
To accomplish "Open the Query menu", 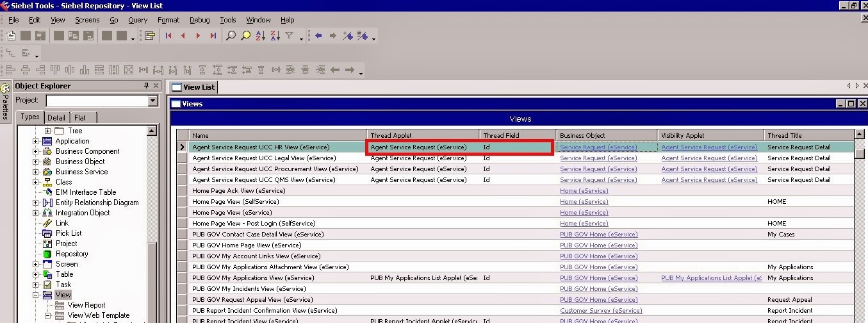I will pos(138,20).
